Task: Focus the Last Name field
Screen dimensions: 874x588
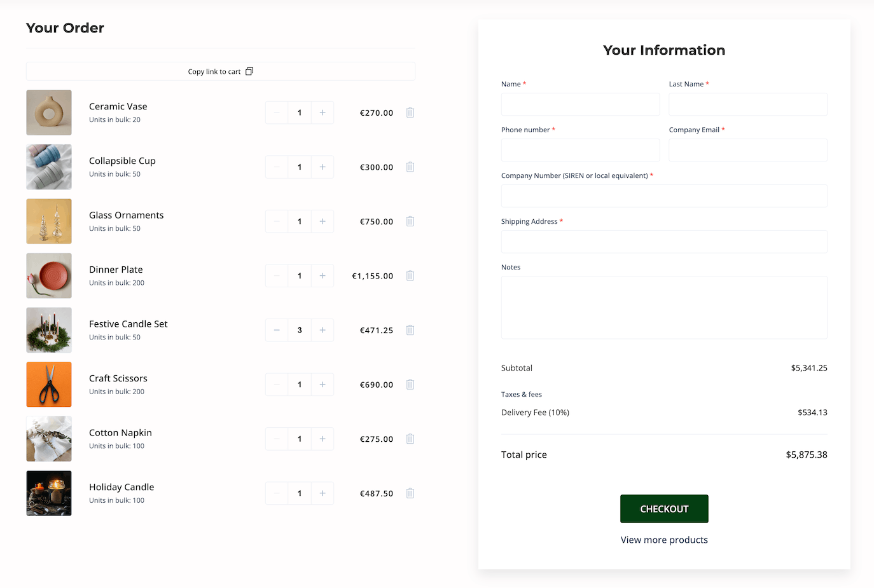Action: tap(748, 104)
